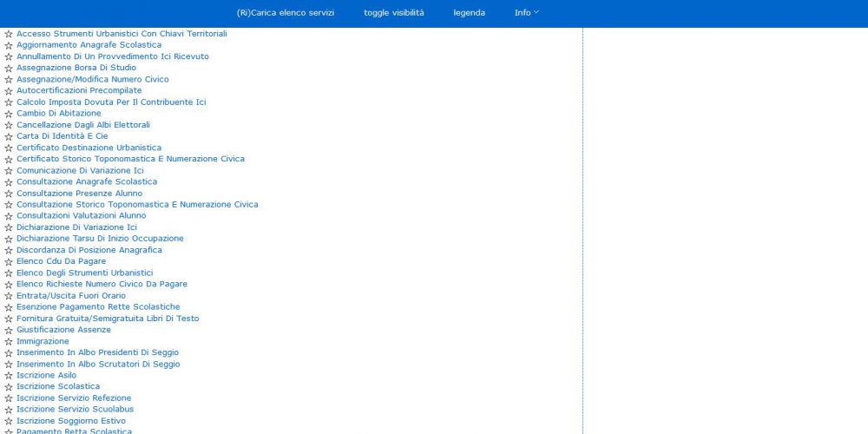Click star next to Annullamento Di Un Provvedimento Ici Ricevuto
Screen dimensions: 868x434
pos(9,57)
